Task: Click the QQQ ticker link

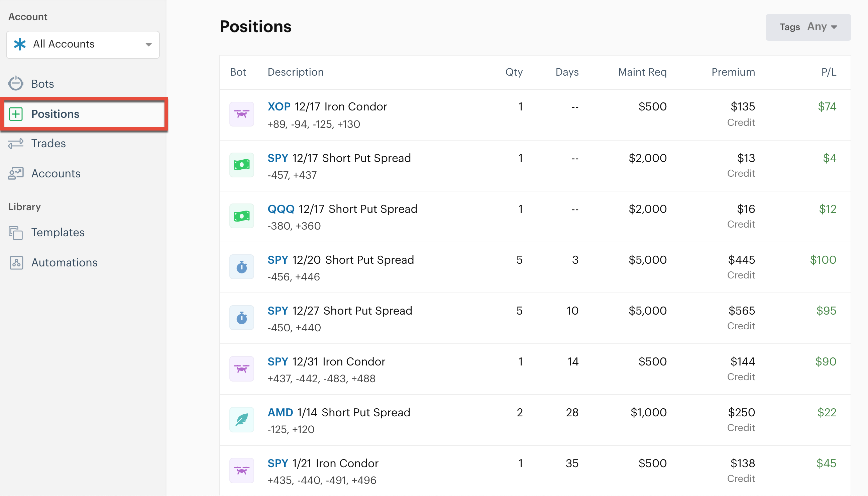Action: click(x=281, y=209)
